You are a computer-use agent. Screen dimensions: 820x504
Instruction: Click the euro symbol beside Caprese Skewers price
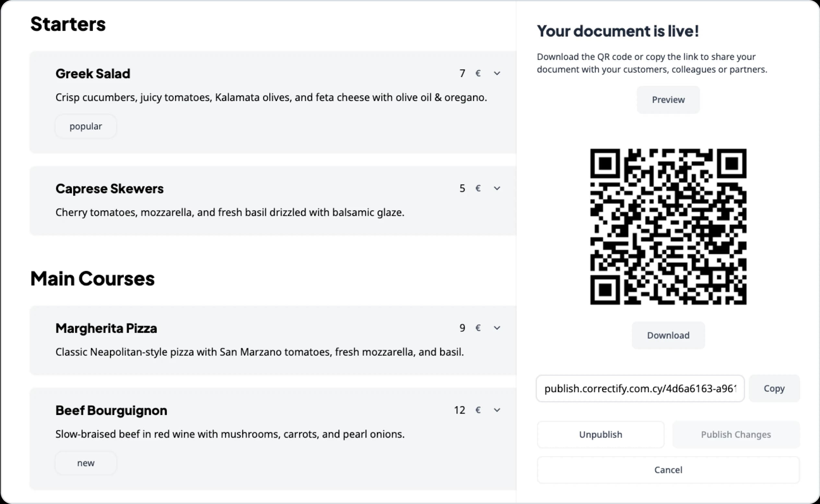(x=478, y=188)
